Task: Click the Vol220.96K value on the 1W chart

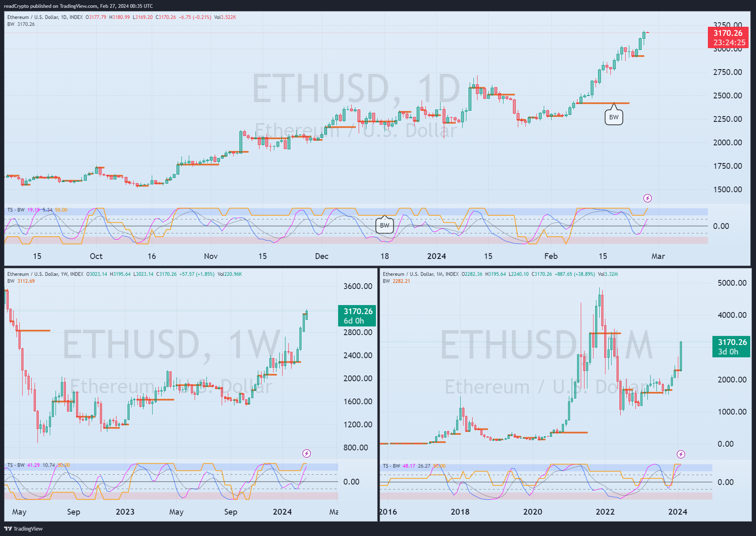Action: (x=230, y=274)
